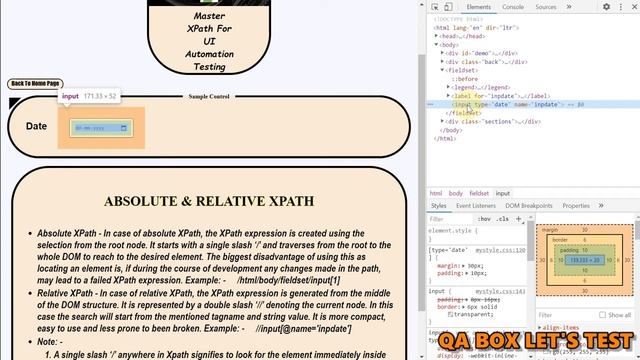
Task: Click the box model margin top value
Action: click(584, 230)
